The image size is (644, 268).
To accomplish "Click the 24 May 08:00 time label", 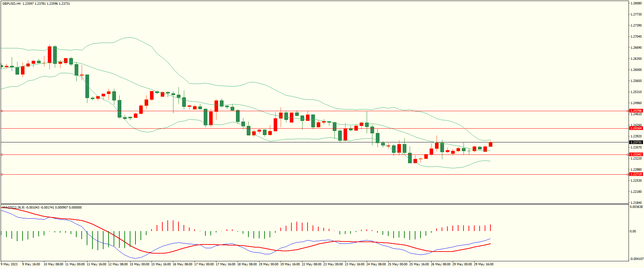I will pos(376,264).
